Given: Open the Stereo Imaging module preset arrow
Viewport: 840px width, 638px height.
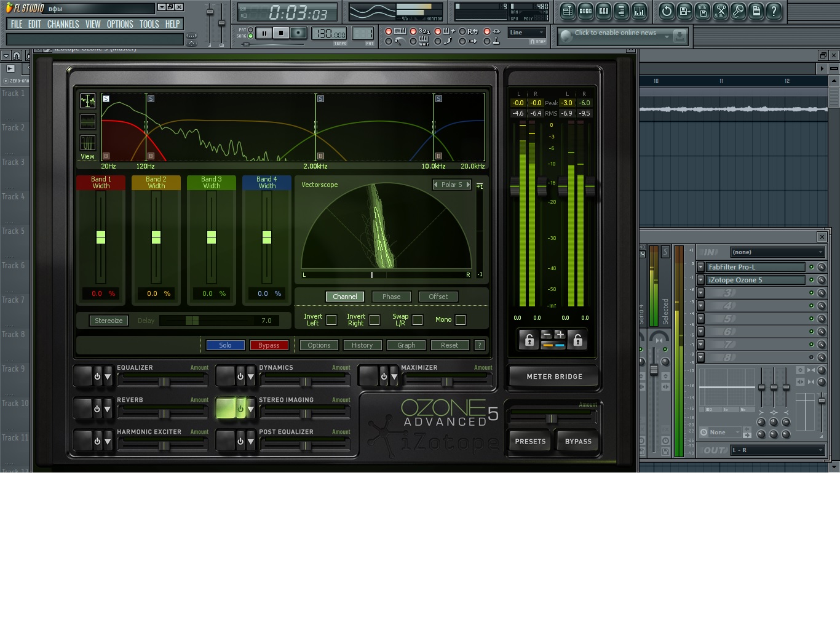Looking at the screenshot, I should click(250, 409).
